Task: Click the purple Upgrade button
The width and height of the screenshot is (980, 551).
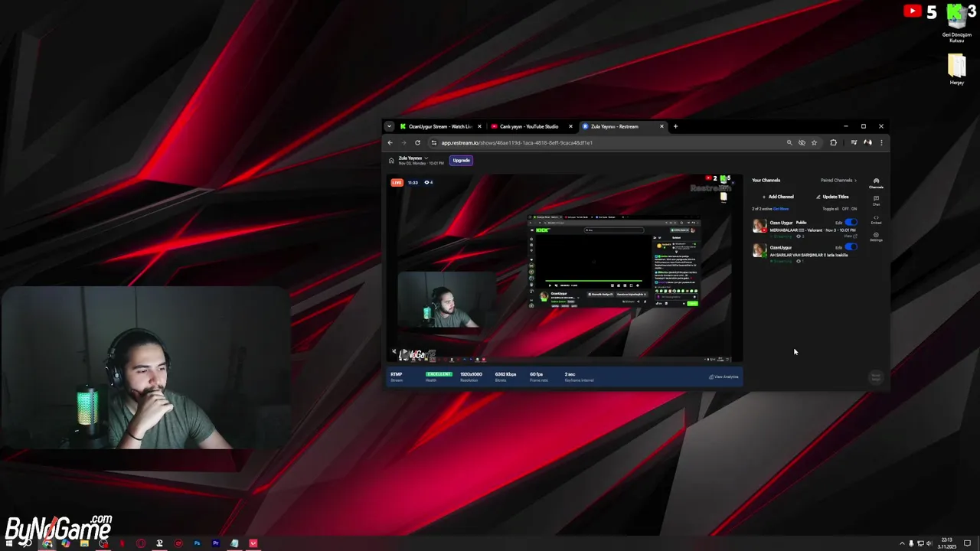Action: (x=461, y=161)
